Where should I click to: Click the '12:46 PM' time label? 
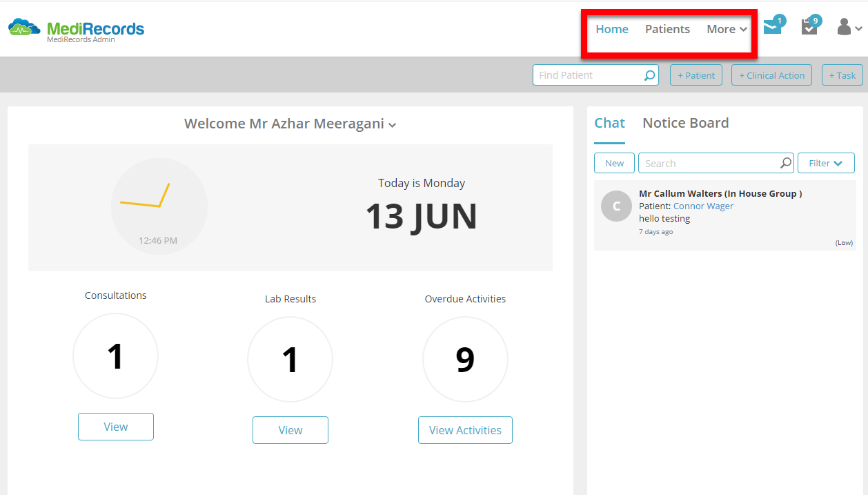158,241
